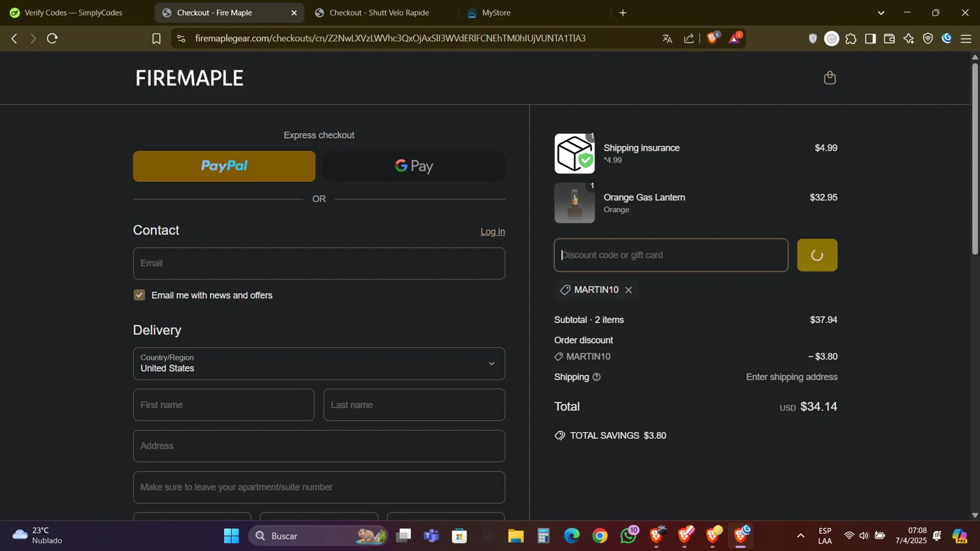This screenshot has width=980, height=551.
Task: Pay with the PayPal express button
Action: 224,166
